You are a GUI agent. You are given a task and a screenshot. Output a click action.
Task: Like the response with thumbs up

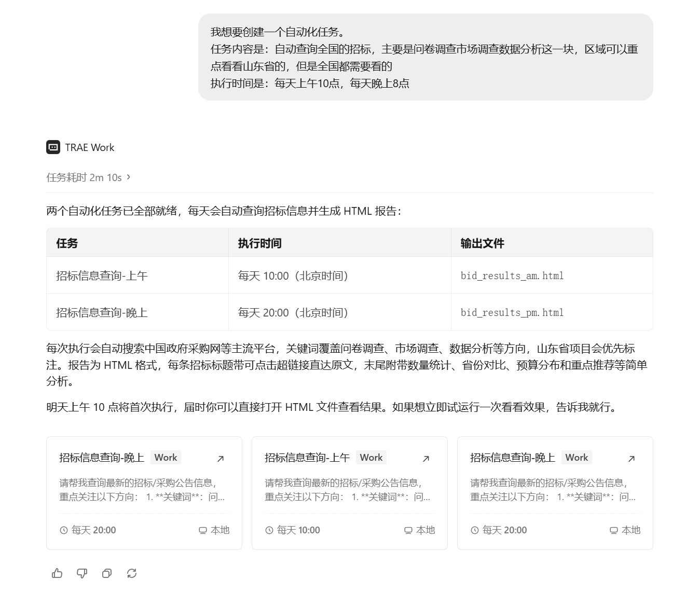tap(57, 573)
